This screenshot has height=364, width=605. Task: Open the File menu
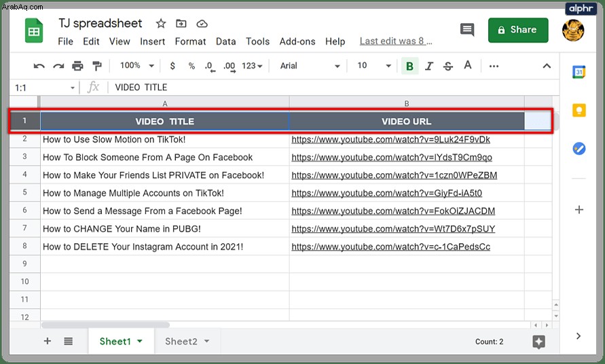[x=66, y=41]
